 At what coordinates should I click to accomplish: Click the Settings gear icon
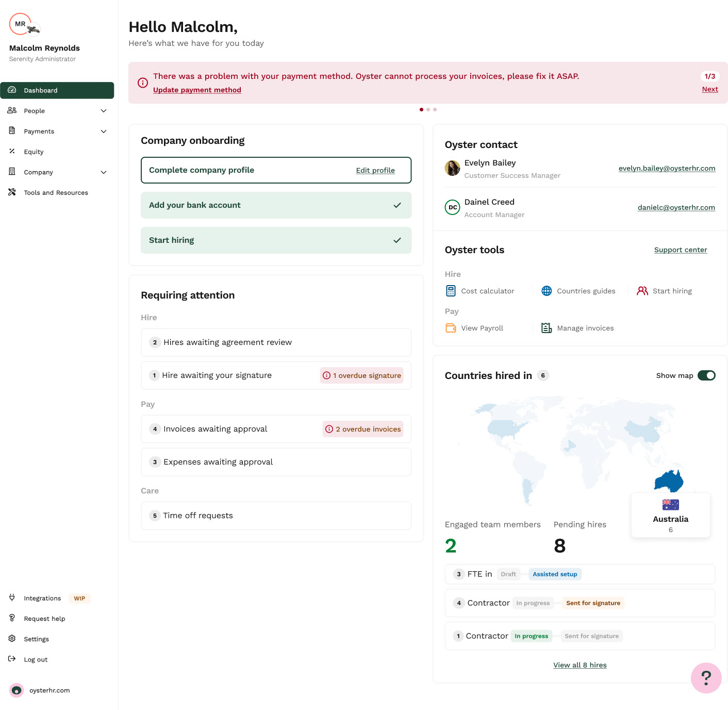pos(12,638)
